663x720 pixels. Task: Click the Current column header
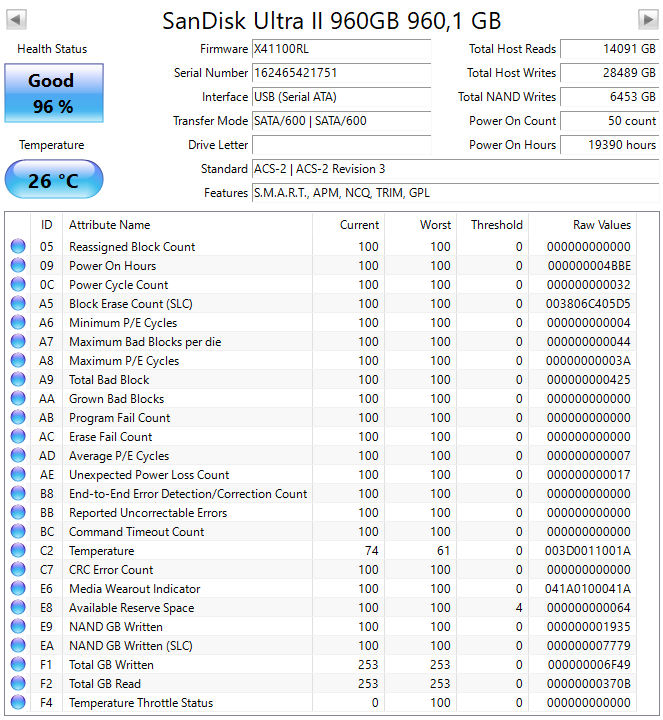pos(348,225)
